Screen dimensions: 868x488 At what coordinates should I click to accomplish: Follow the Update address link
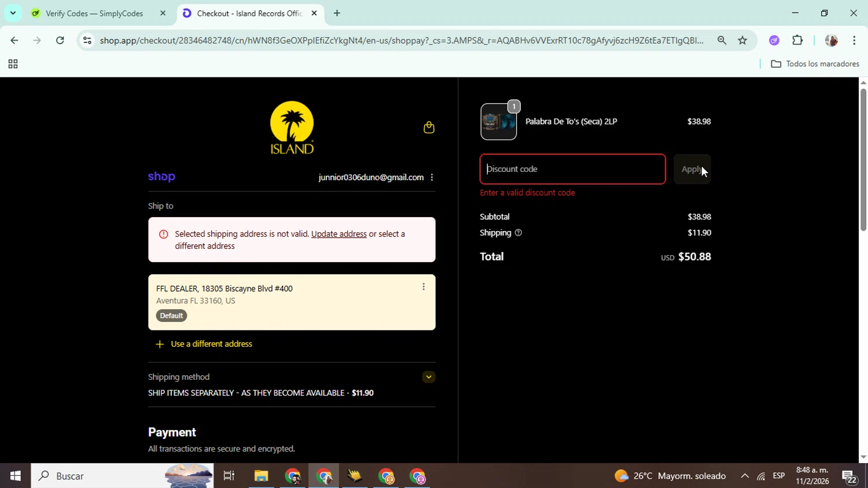[339, 234]
